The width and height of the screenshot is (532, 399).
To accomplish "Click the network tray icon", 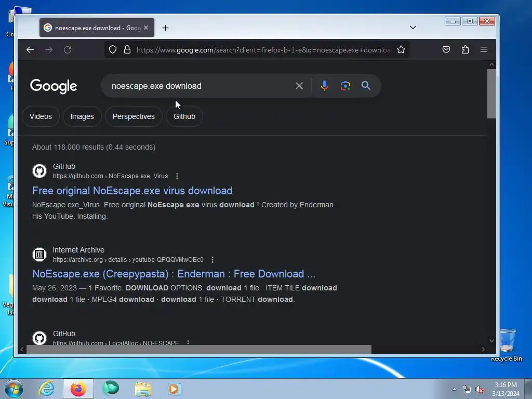I will [467, 390].
